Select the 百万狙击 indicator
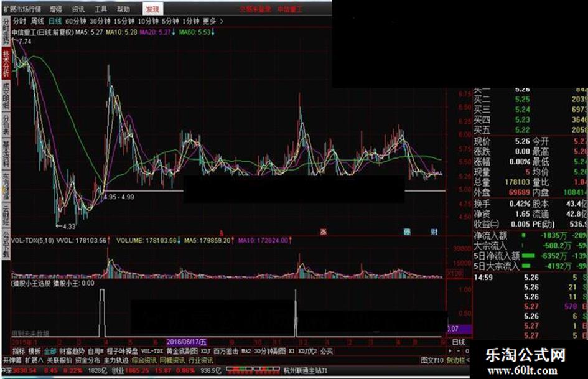 [226, 351]
